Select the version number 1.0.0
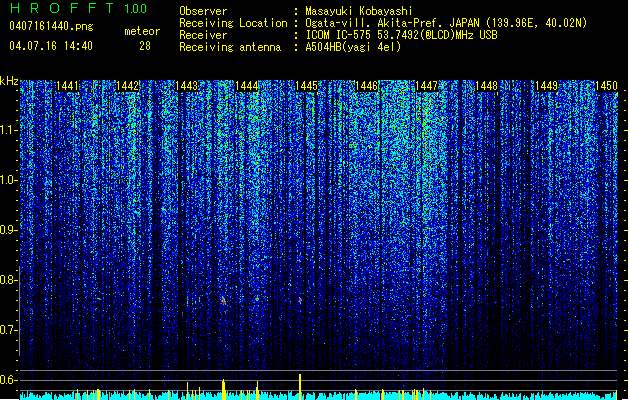Screen dimensions: 629x400 [x=135, y=8]
